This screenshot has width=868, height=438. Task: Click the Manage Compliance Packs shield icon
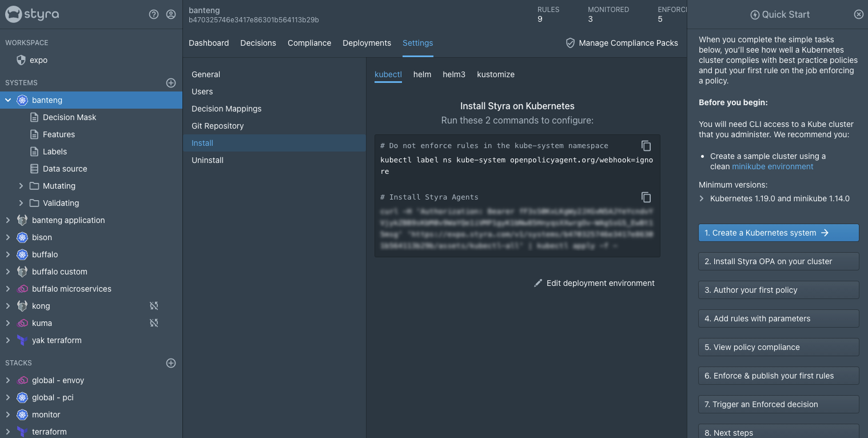coord(570,43)
